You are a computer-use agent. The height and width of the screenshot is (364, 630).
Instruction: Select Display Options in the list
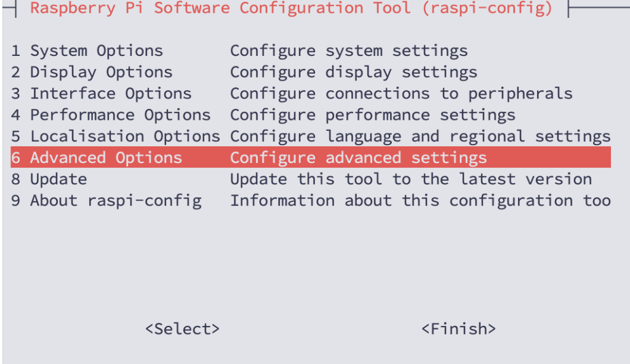click(101, 73)
